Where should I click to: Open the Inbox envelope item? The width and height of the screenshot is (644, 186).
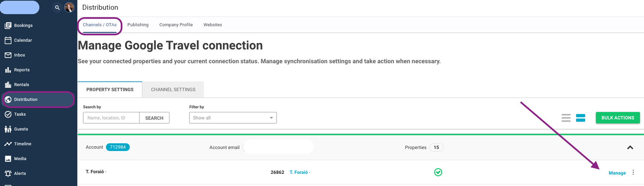pyautogui.click(x=19, y=55)
